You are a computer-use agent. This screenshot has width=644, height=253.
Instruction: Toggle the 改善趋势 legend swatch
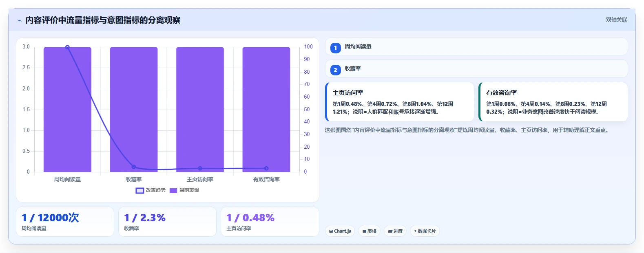[139, 190]
